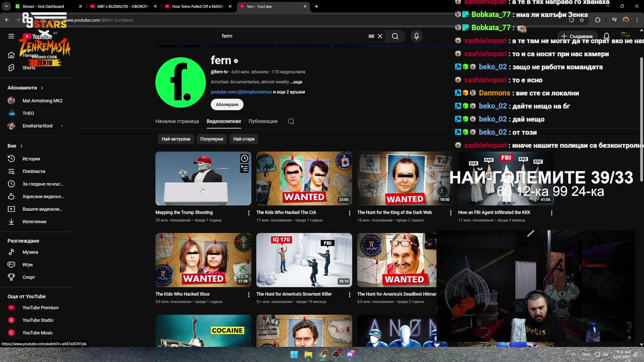Click the Абониране subscribe button
Image resolution: width=644 pixels, height=362 pixels.
tap(227, 105)
